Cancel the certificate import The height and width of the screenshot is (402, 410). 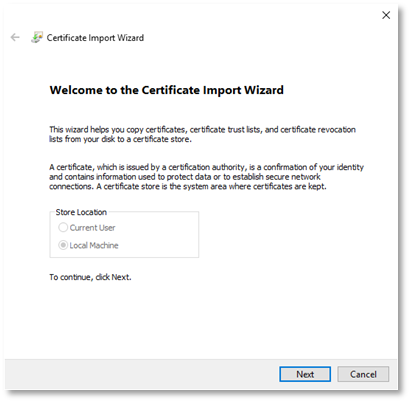coord(363,374)
